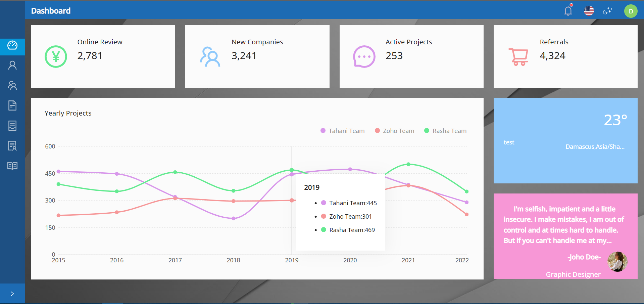
Task: Toggle Zoho Team series in legend
Action: click(x=395, y=131)
